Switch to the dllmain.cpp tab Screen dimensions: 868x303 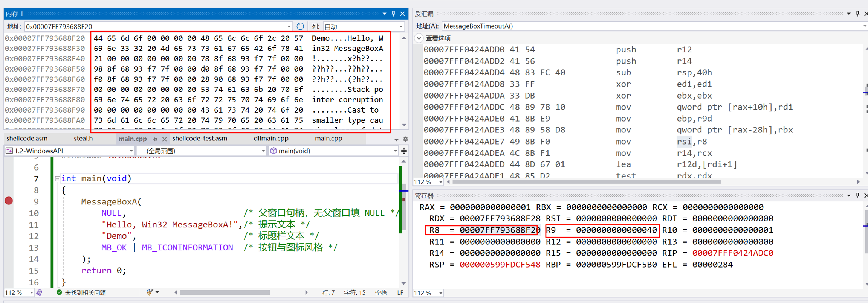tap(271, 139)
